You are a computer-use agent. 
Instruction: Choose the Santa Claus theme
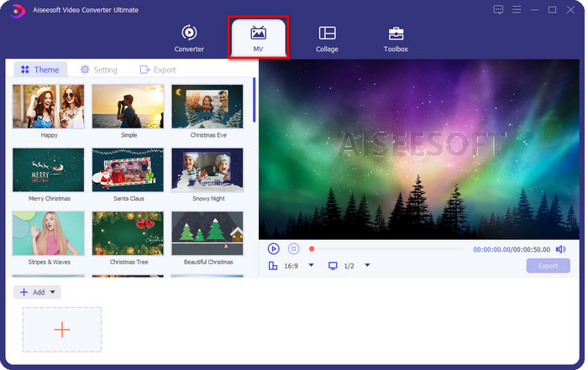[x=128, y=170]
